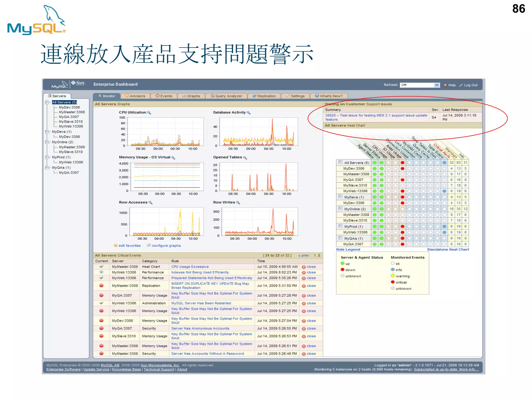Click the Memory Usage OS Virtual graph

tap(167, 176)
